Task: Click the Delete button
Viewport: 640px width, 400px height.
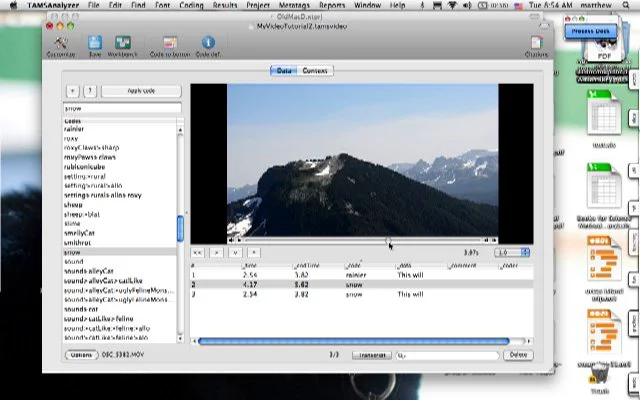Action: [518, 355]
